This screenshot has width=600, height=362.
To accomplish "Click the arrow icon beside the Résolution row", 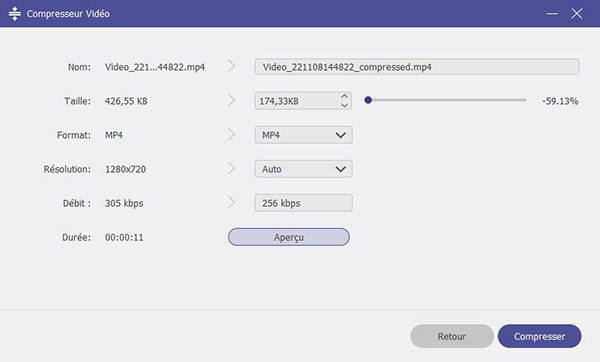I will tap(232, 168).
